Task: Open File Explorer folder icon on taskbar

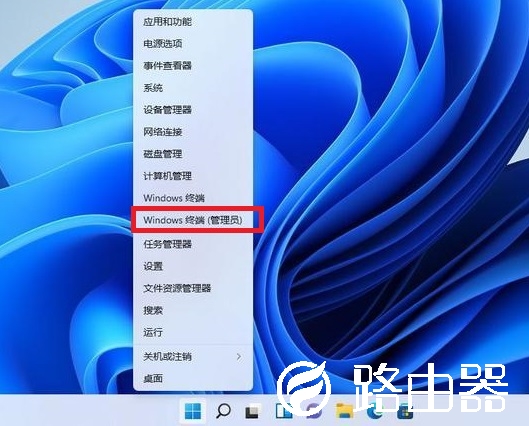Action: (344, 411)
